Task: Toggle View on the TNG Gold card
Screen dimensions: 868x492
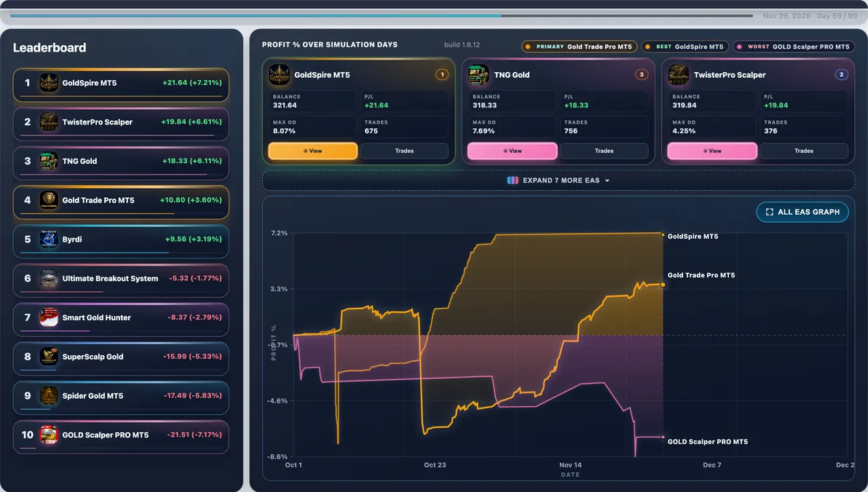Action: (512, 151)
